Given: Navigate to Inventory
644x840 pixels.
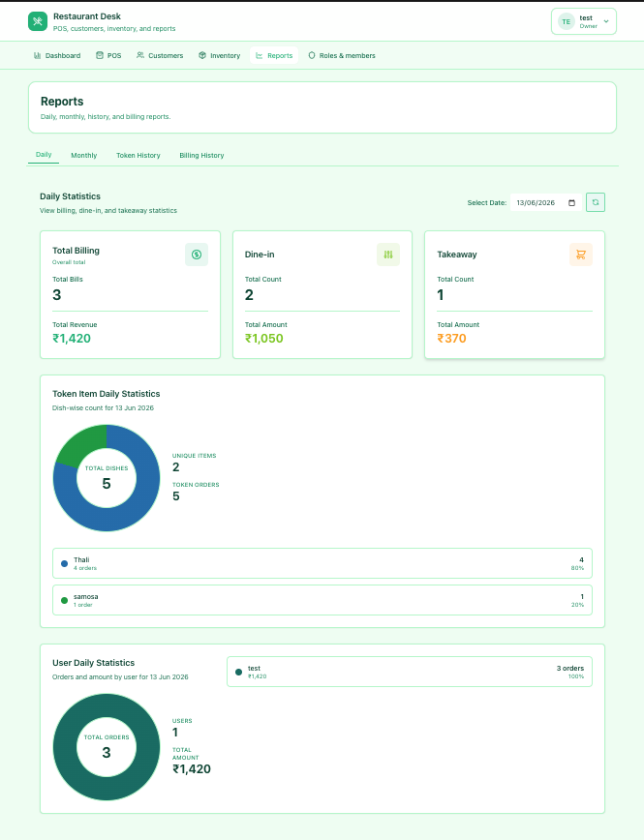Looking at the screenshot, I should click(219, 55).
